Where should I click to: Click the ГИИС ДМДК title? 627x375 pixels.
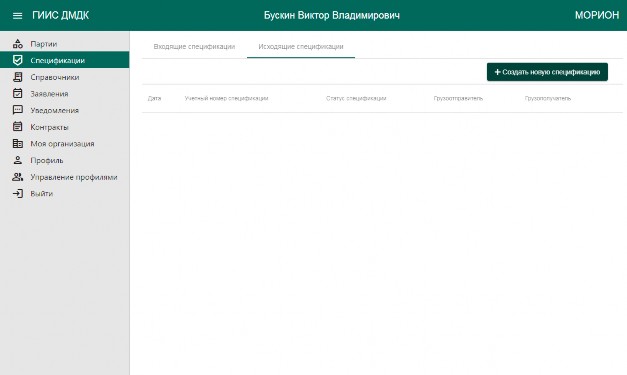pyautogui.click(x=60, y=15)
